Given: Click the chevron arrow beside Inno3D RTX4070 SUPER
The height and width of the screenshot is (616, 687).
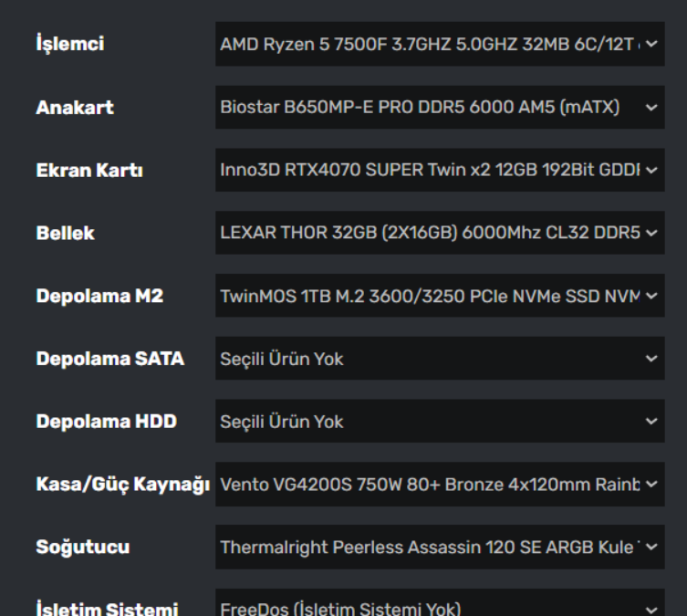Looking at the screenshot, I should [x=651, y=170].
